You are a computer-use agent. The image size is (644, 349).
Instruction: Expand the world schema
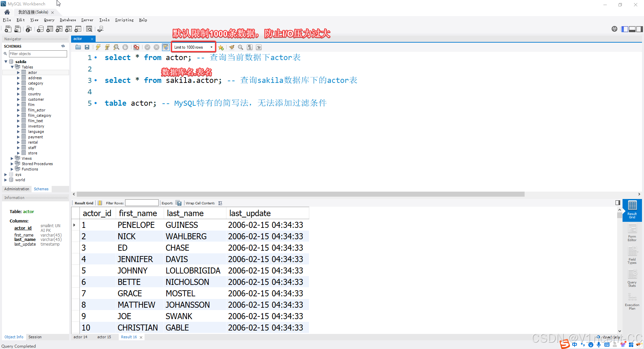tap(6, 180)
